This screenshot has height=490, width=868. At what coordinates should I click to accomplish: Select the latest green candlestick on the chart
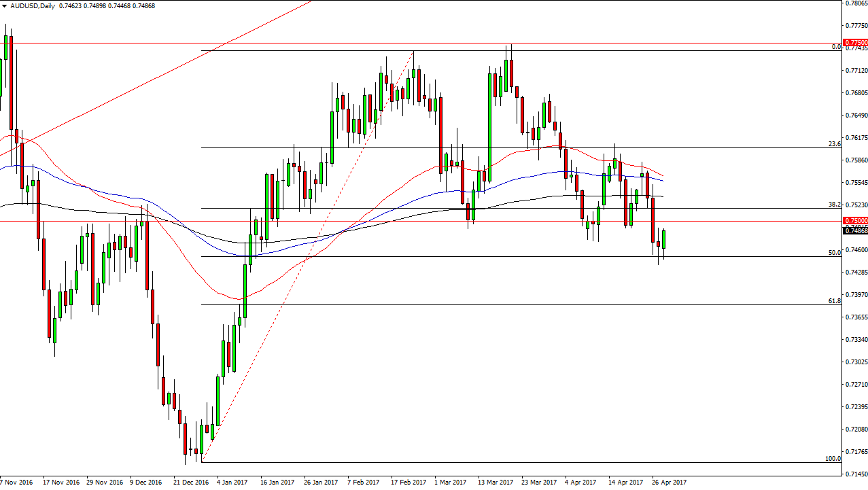click(663, 238)
